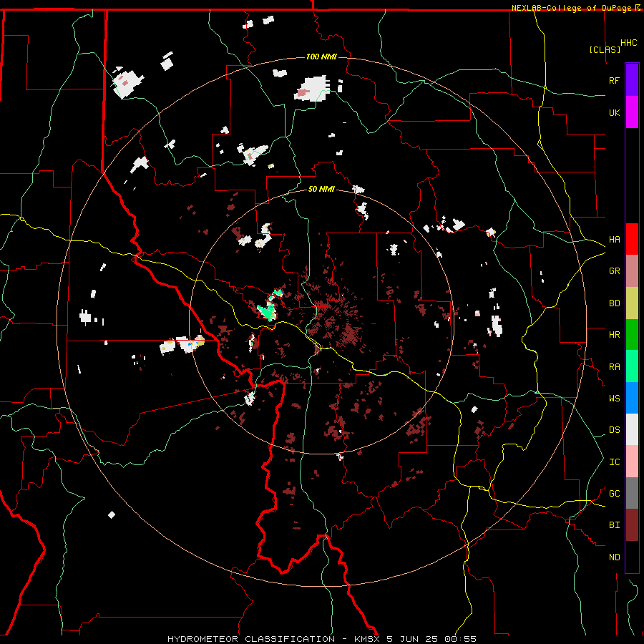Click the UK magenta legend swatch

[632, 112]
